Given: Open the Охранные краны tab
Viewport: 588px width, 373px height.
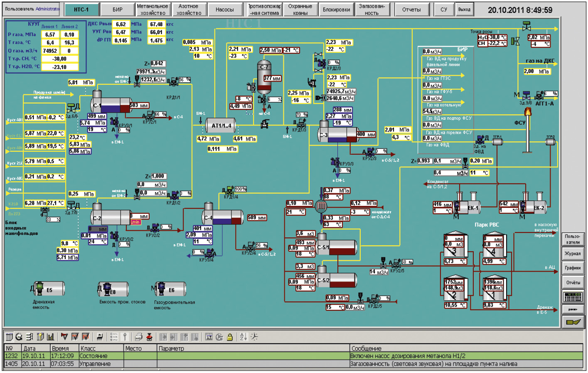Looking at the screenshot, I should point(300,9).
